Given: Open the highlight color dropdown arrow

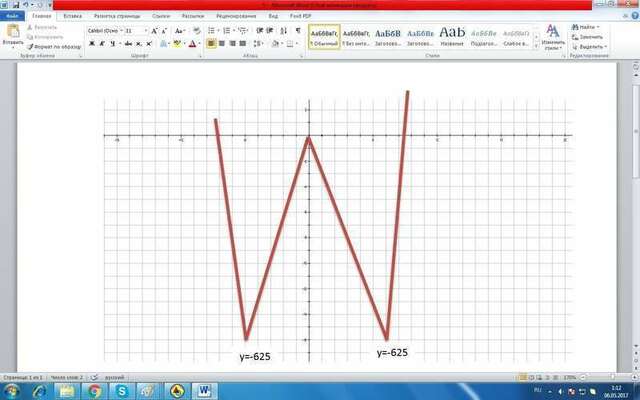Looking at the screenshot, I should pos(184,44).
